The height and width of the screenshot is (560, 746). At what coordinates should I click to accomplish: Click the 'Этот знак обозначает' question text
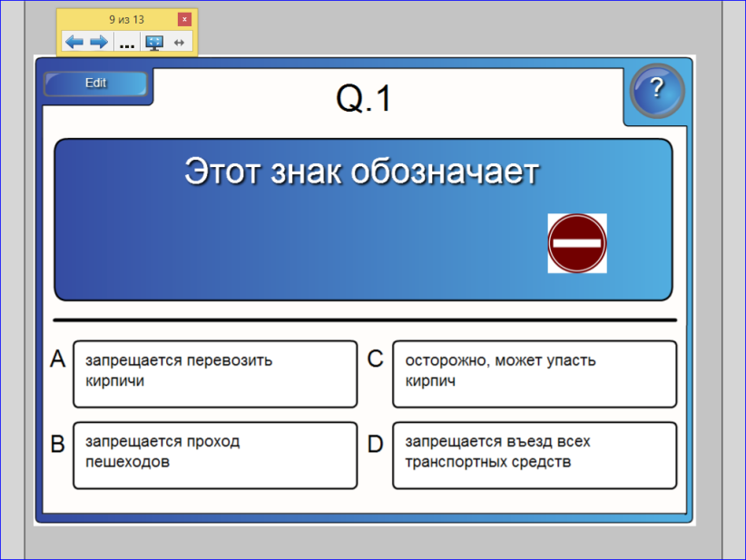361,172
